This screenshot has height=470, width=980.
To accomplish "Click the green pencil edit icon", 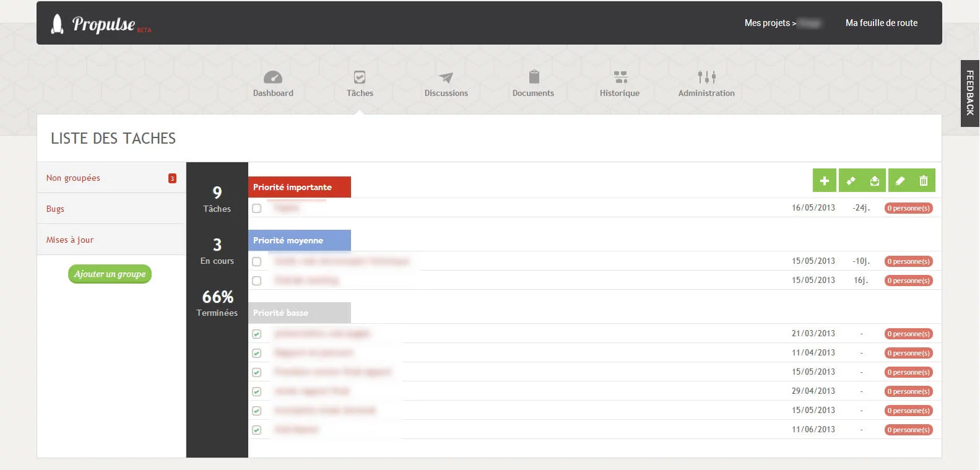I will coord(900,180).
